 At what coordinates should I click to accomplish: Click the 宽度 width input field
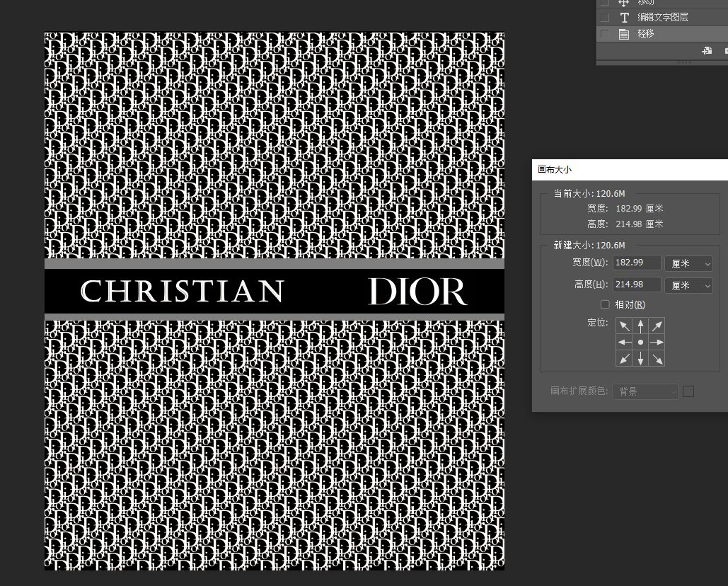pos(637,263)
